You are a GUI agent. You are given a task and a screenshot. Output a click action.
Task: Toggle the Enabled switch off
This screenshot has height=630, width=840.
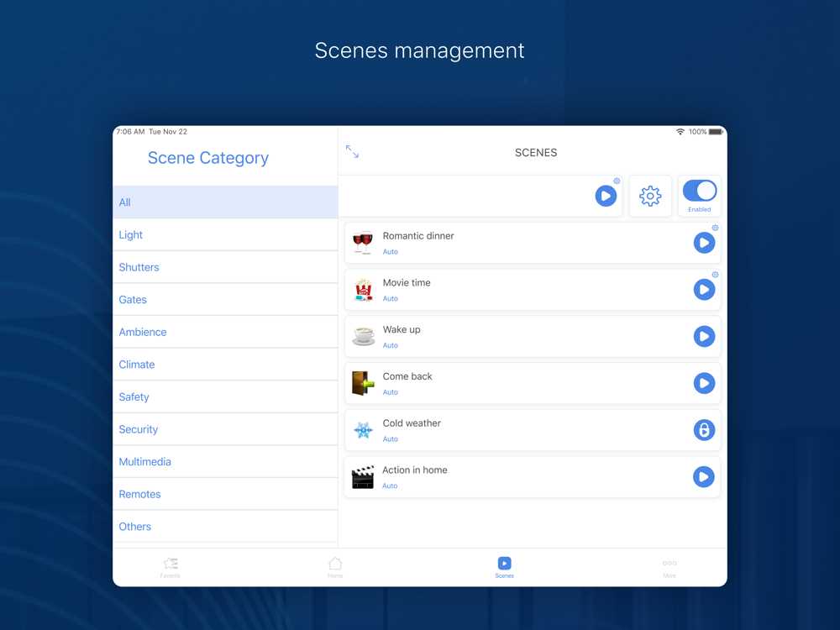pos(700,191)
